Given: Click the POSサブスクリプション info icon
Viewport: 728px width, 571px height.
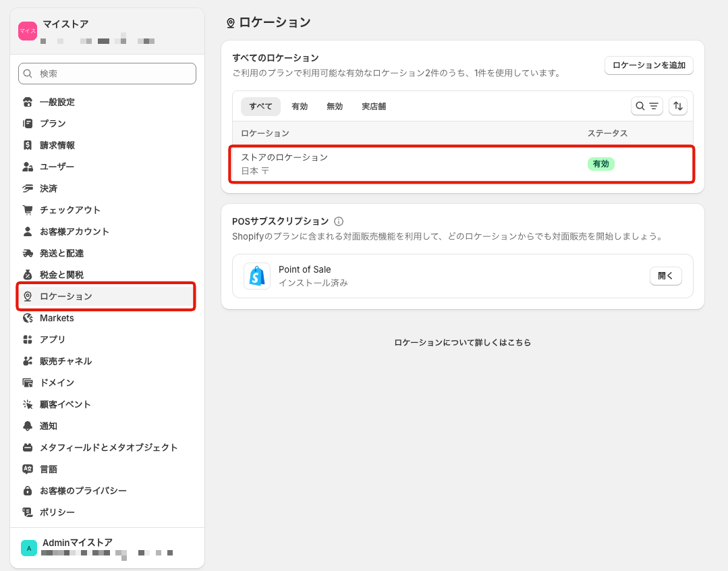Looking at the screenshot, I should (339, 221).
